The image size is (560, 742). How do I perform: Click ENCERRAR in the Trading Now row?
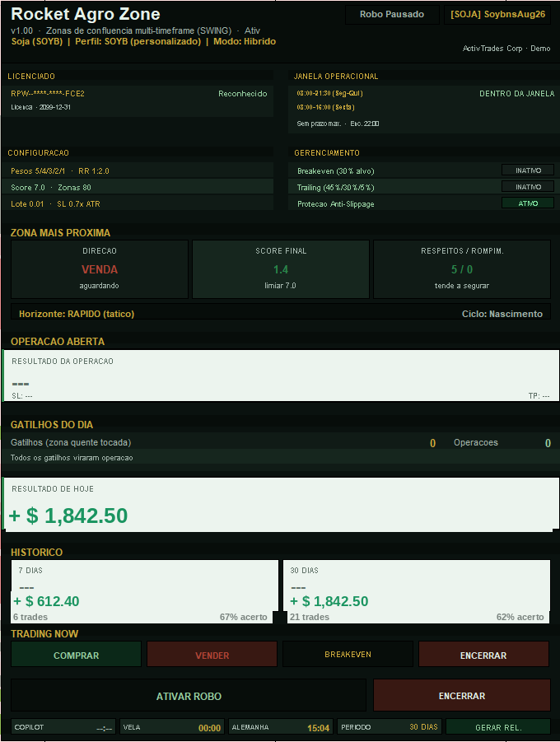click(x=483, y=655)
